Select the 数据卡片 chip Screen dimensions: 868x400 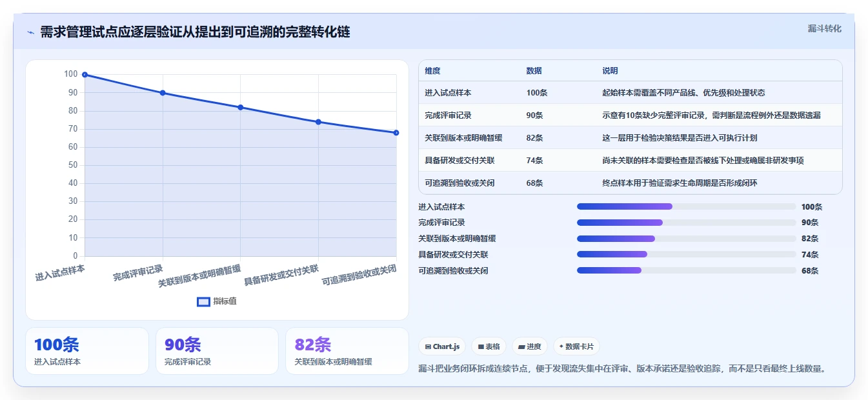click(x=576, y=346)
